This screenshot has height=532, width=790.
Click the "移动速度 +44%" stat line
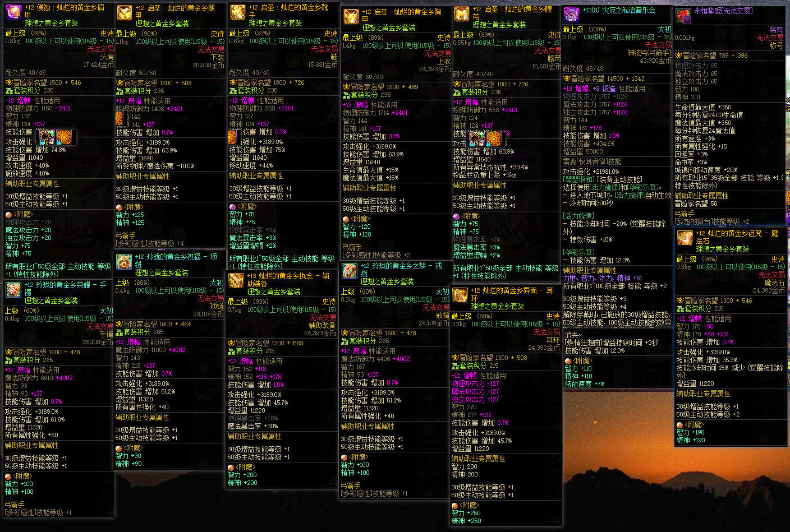251,165
